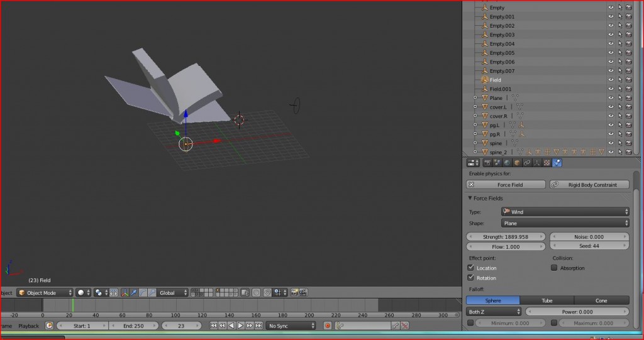The height and width of the screenshot is (340, 644).
Task: Hide the Field.001 object with its eye icon
Action: [610, 89]
